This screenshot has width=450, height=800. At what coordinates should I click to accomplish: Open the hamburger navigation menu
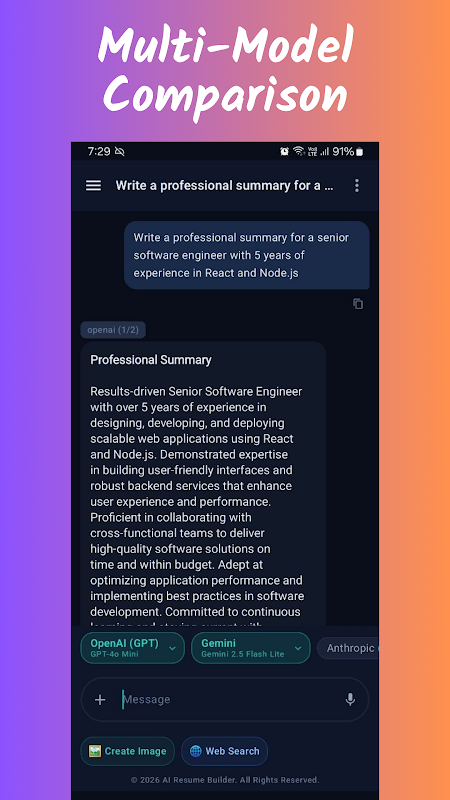pos(93,186)
